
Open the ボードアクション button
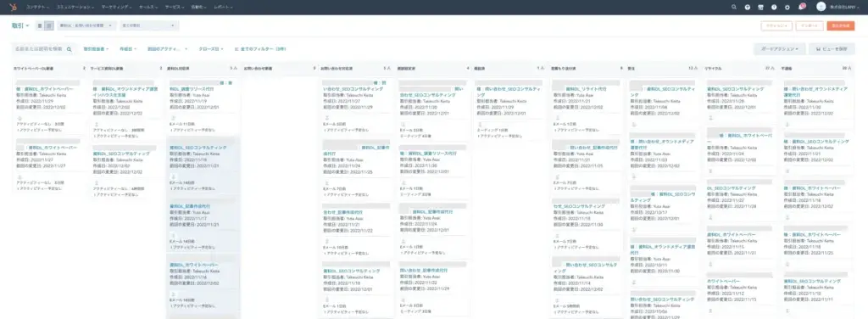(x=779, y=49)
